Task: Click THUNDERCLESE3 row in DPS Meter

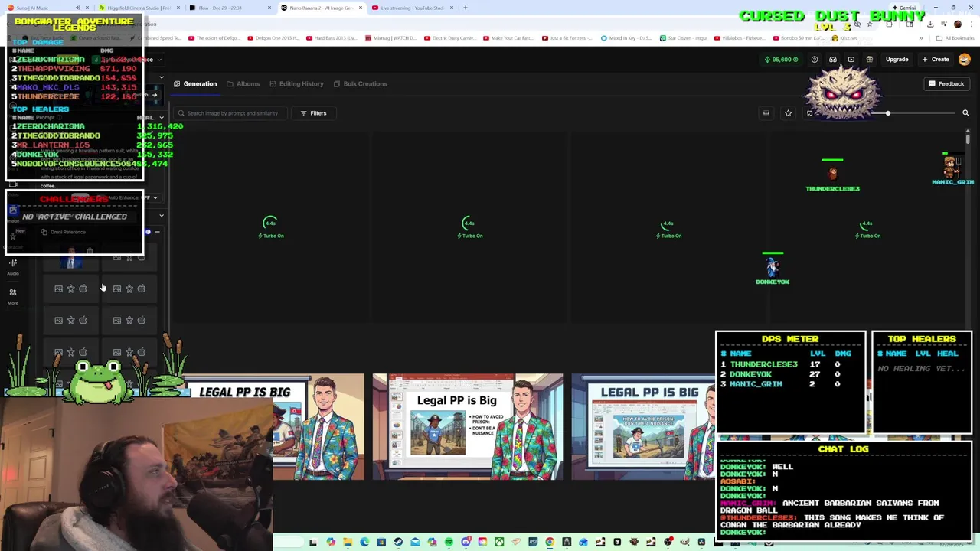Action: pos(790,364)
